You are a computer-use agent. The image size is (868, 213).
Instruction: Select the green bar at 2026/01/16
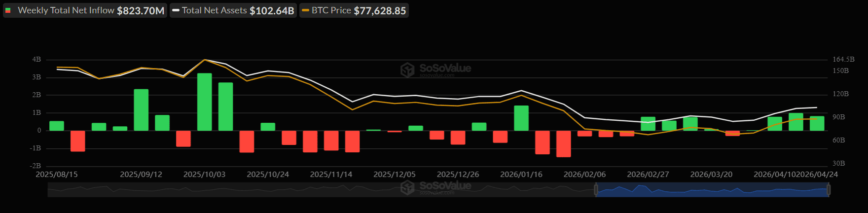pos(521,118)
